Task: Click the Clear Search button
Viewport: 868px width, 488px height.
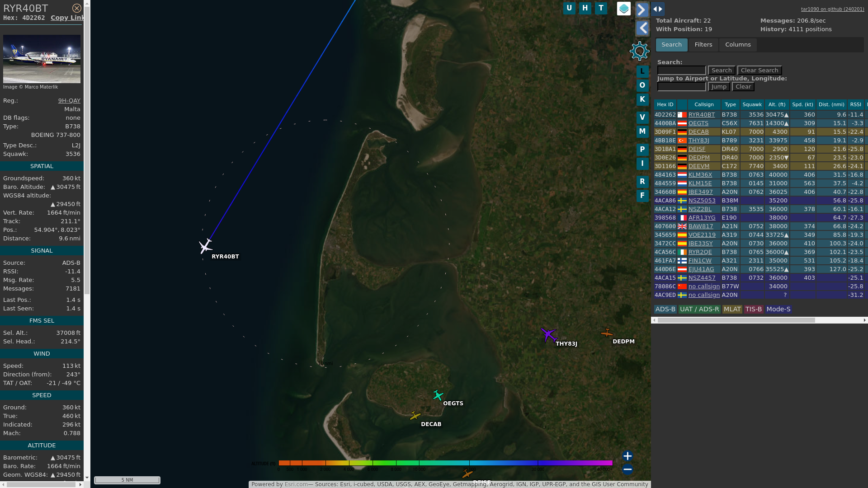Action: (x=759, y=70)
